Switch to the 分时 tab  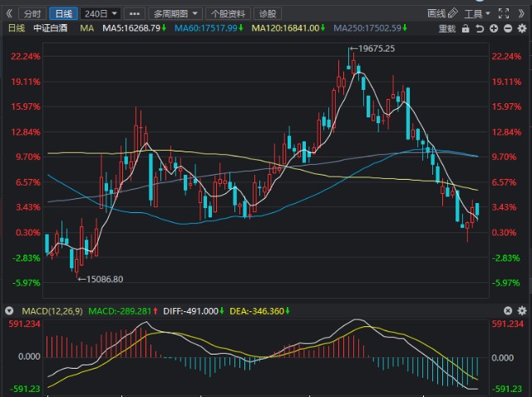[32, 14]
